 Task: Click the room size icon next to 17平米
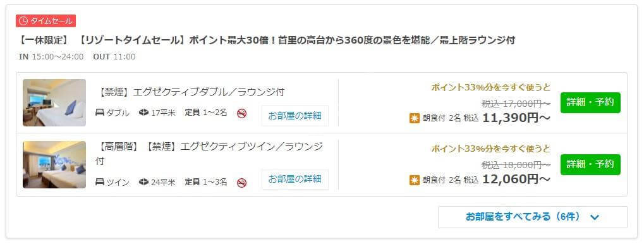pos(143,113)
